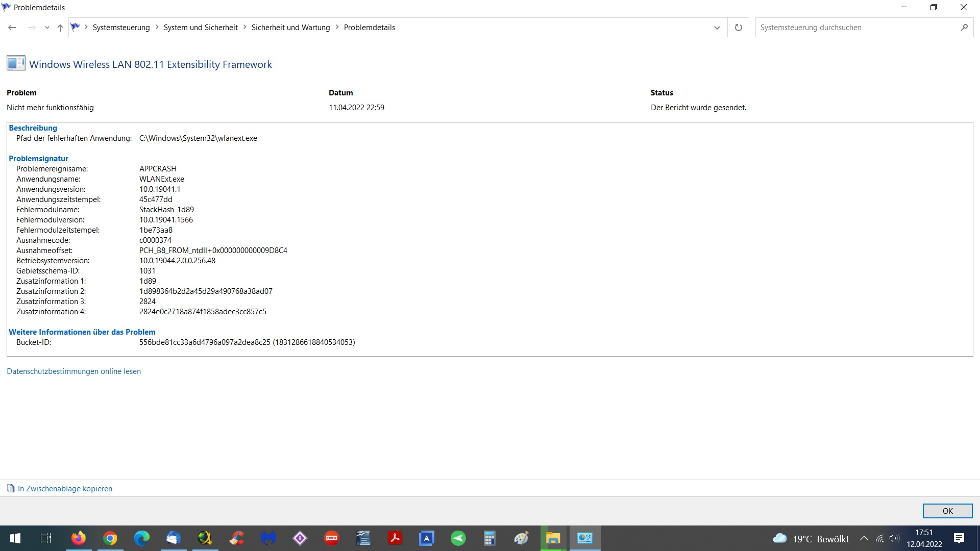This screenshot has height=551, width=980.
Task: Show hidden system tray icons
Action: point(864,538)
